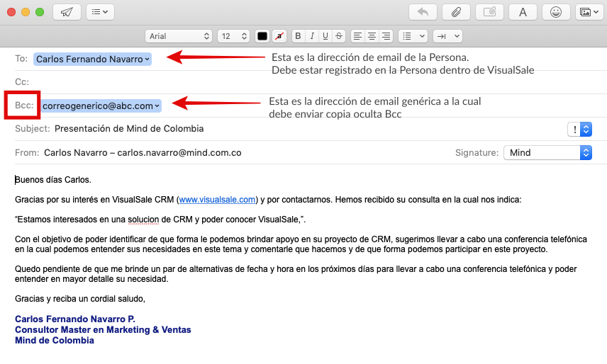Click the misspelled word solucion
Image resolution: width=607 pixels, height=364 pixels.
(x=143, y=220)
